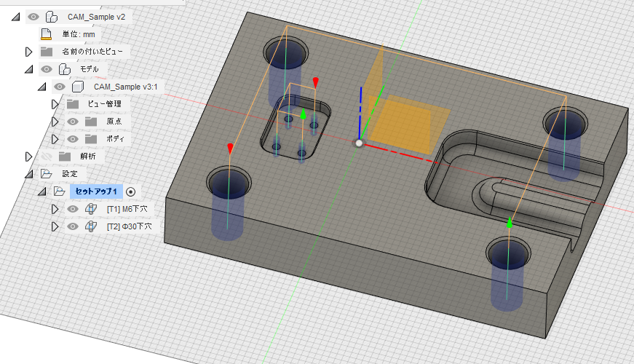Toggle visibility of [T2] Φ30下穴 operation

point(73,226)
